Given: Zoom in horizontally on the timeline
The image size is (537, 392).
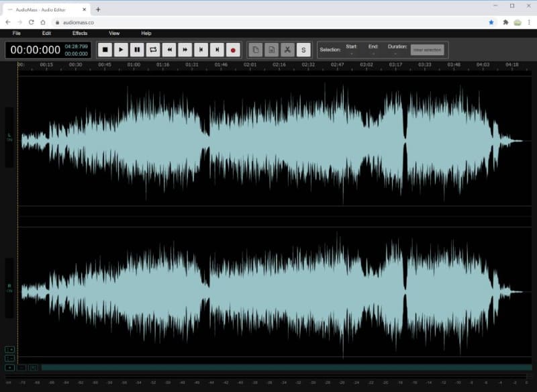Looking at the screenshot, I should click(x=9, y=367).
